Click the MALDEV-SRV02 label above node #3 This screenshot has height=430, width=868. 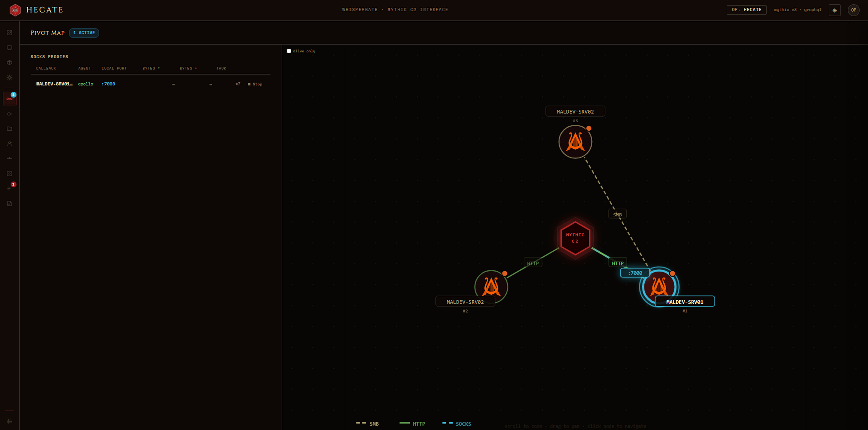point(575,112)
